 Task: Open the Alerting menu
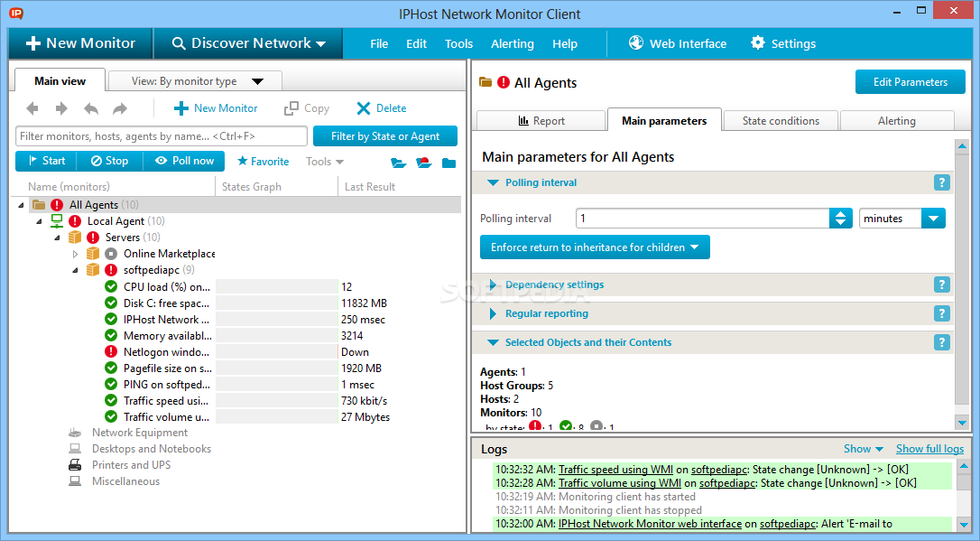(x=513, y=43)
